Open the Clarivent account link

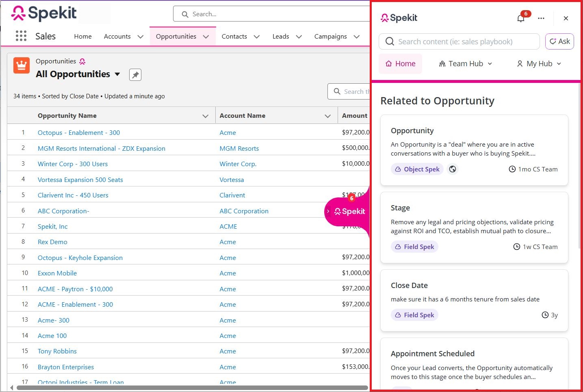pyautogui.click(x=232, y=195)
